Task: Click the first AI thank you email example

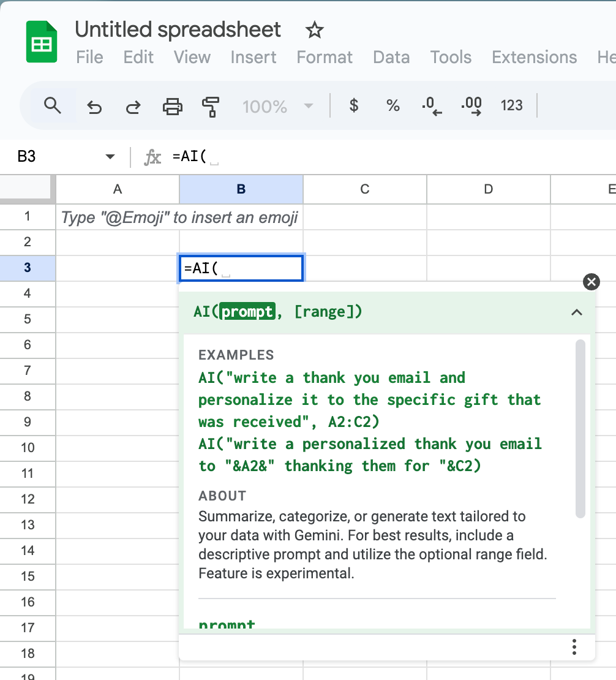Action: (x=369, y=399)
